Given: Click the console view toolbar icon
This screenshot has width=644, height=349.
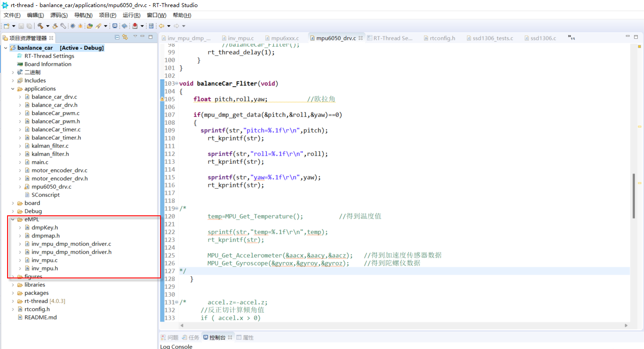Looking at the screenshot, I should coord(151,26).
